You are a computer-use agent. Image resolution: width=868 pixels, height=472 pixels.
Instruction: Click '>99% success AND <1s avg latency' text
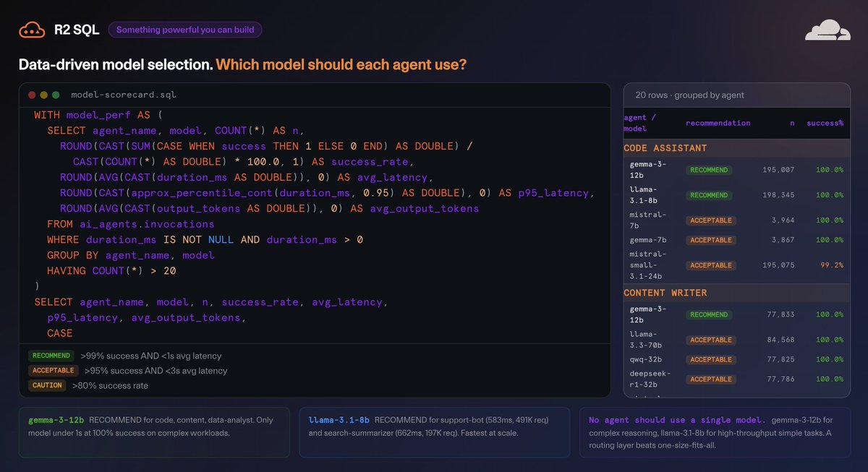point(151,356)
